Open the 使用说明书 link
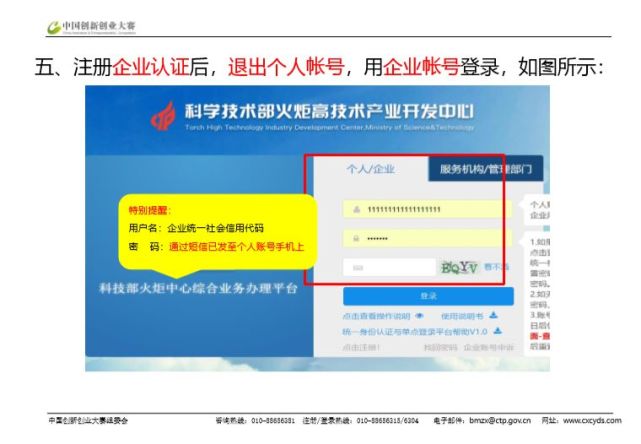The width and height of the screenshot is (641, 444). click(x=462, y=316)
